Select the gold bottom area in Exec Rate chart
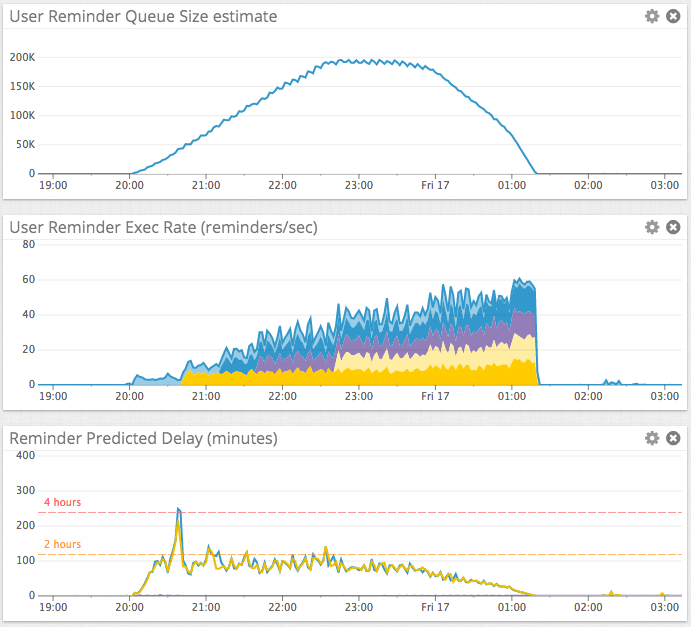691x627 pixels. (x=397, y=378)
